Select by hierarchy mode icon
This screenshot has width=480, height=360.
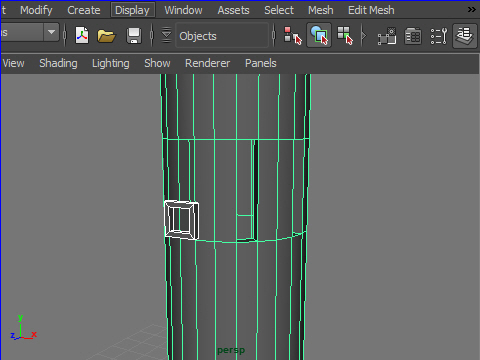click(x=292, y=36)
